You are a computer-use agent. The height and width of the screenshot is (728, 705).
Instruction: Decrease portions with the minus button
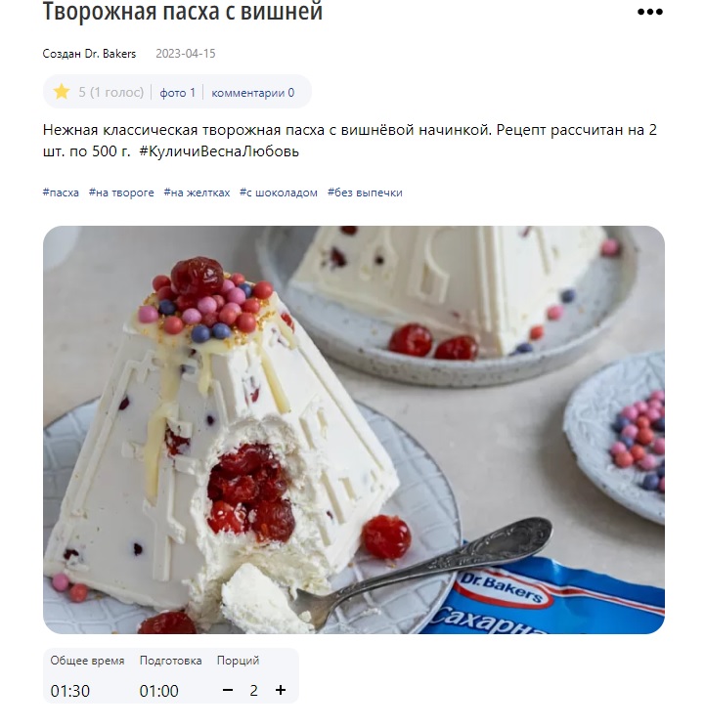(x=228, y=690)
